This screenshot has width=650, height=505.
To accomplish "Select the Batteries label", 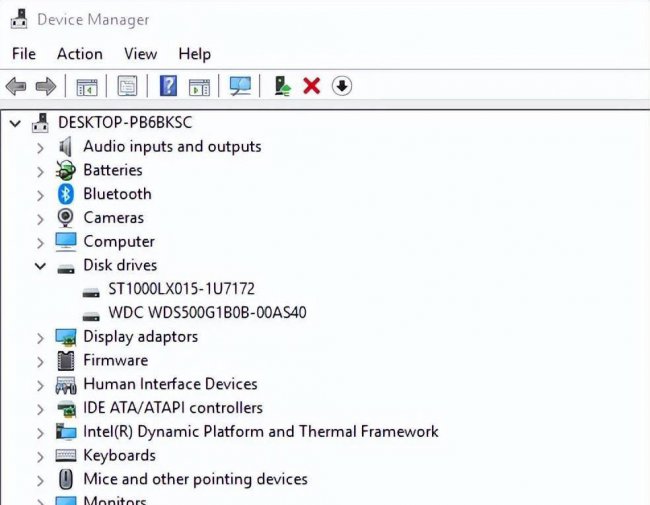I will (113, 170).
